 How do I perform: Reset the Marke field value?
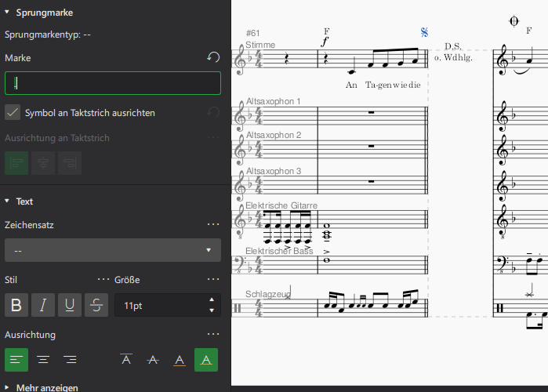(x=212, y=57)
